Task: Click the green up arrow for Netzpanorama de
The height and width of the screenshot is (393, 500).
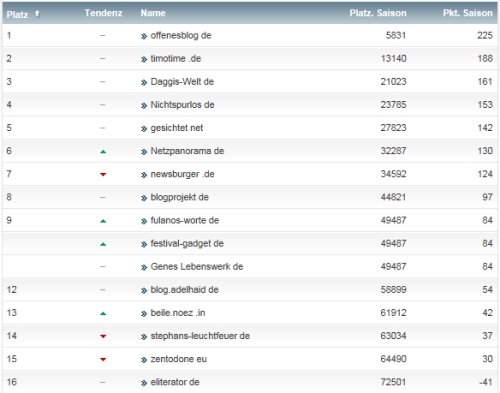Action: [103, 152]
